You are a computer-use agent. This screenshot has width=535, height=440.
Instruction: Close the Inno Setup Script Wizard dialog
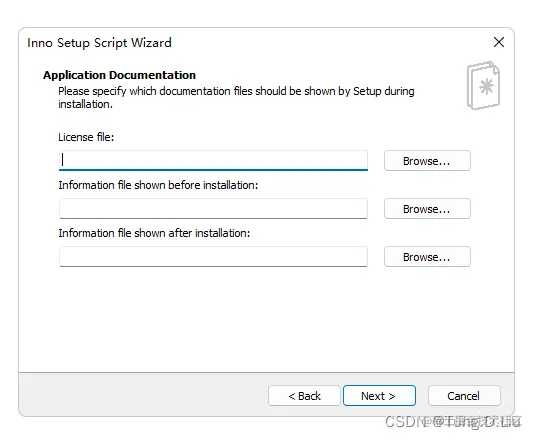498,42
